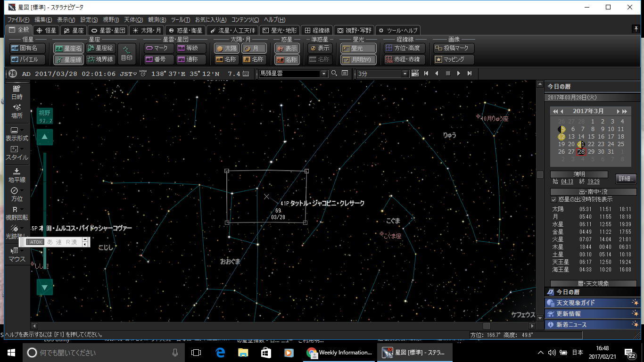Click the asterism marker (目印) button
The width and height of the screenshot is (644, 362).
coord(126,54)
